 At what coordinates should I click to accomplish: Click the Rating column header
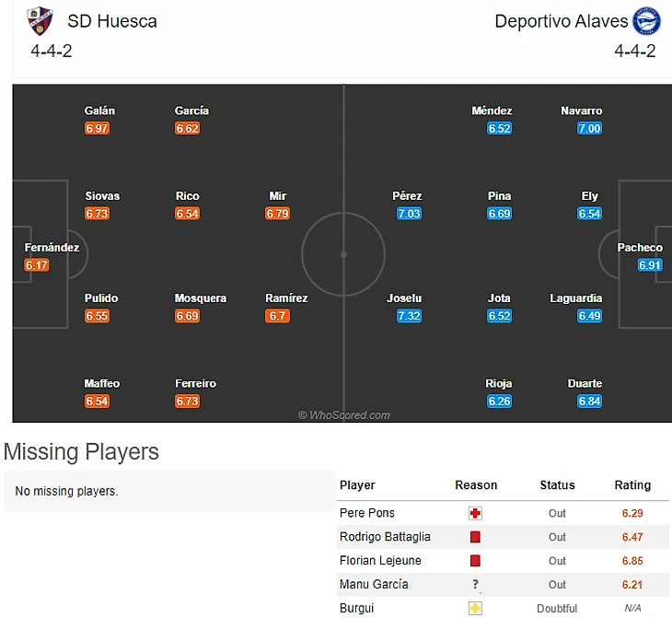(632, 485)
